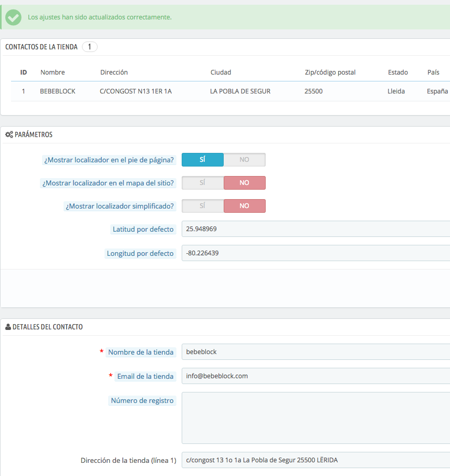Enable SÍ for localizador en pie de página

(x=203, y=160)
